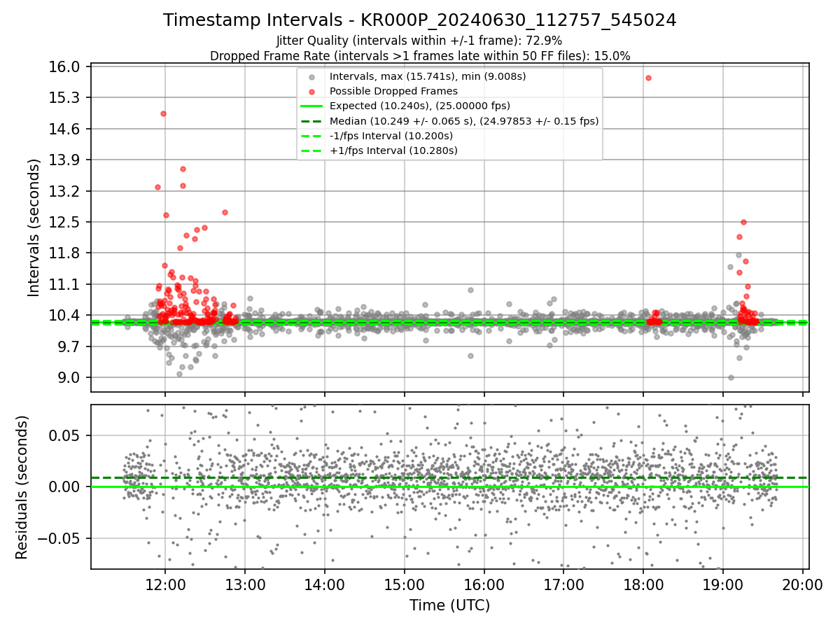Viewport: 840px width, 630px height.
Task: Click the x-axis tick label "19:00"
Action: pyautogui.click(x=724, y=583)
